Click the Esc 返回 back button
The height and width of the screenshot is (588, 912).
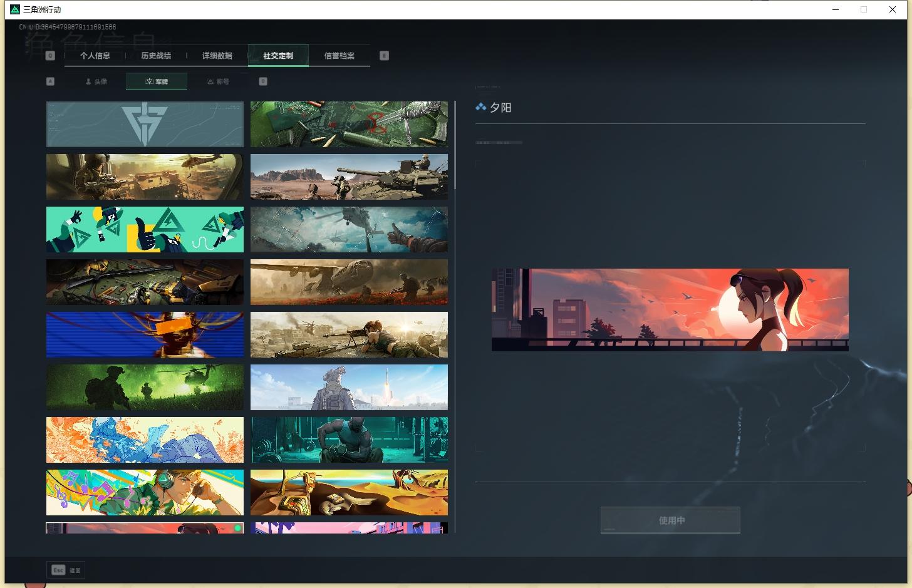click(x=66, y=570)
